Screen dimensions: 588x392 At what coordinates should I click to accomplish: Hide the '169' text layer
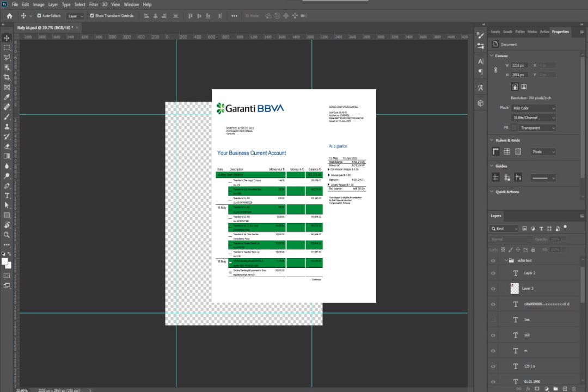click(x=493, y=335)
